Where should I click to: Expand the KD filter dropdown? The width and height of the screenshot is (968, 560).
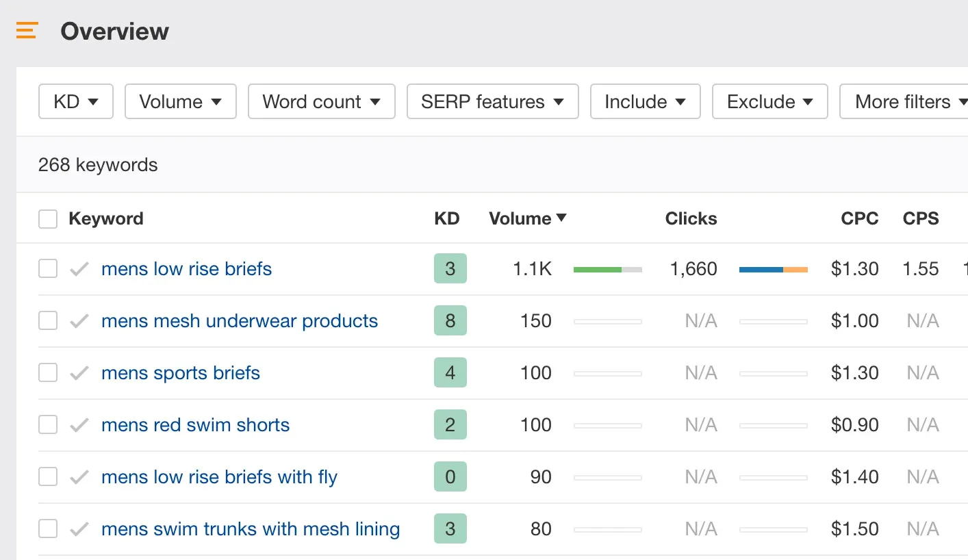coord(75,102)
